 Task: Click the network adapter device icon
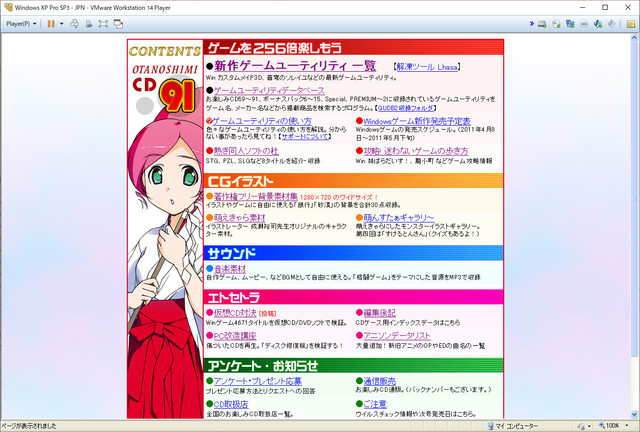point(570,24)
